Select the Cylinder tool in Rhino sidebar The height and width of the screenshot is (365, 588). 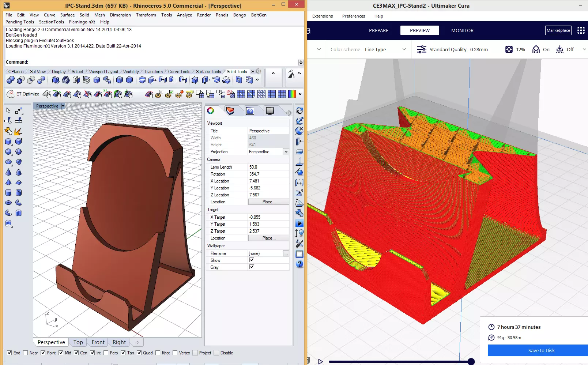pyautogui.click(x=8, y=192)
